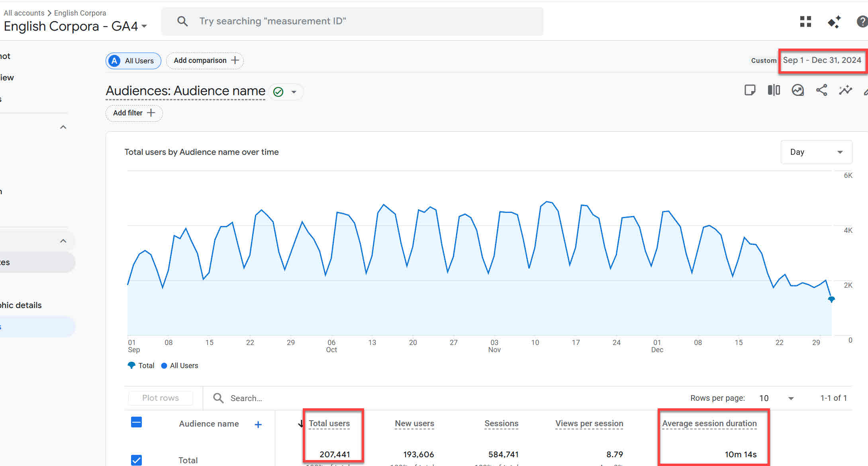Toggle the All Users legend dot
This screenshot has height=466, width=868.
pos(164,366)
